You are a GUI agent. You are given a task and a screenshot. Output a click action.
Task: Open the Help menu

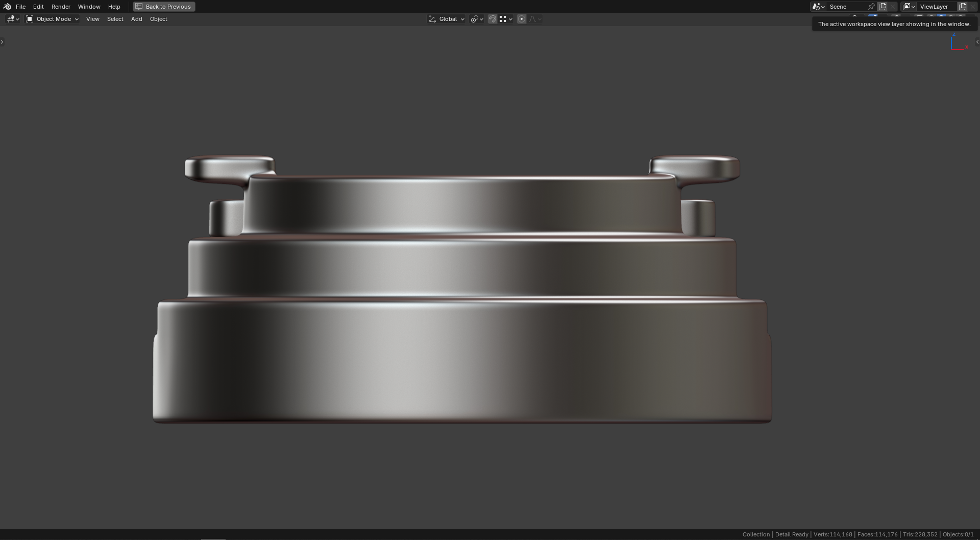tap(114, 7)
